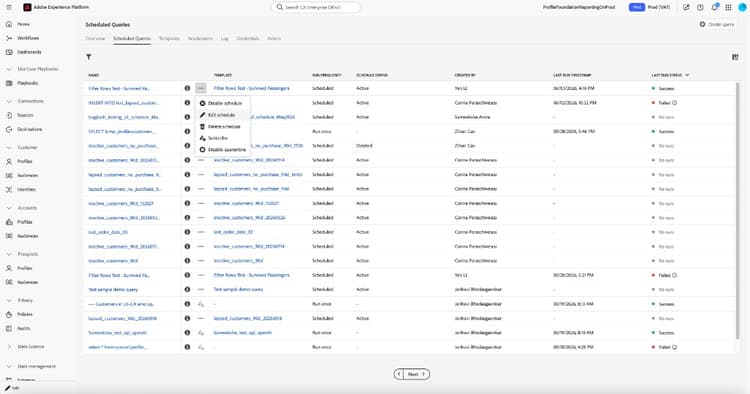Click the Policies sidebar icon
The height and width of the screenshot is (394, 750).
tap(9, 314)
